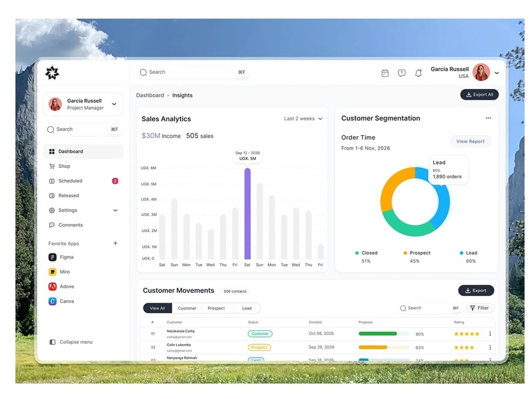Open the Figma app icon
Image resolution: width=532 pixels, height=399 pixels.
pos(53,257)
